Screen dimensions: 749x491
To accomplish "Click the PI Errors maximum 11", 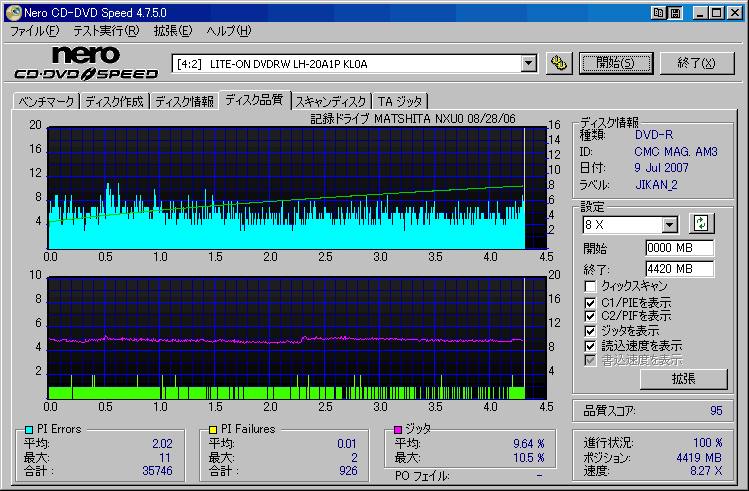I will click(165, 458).
